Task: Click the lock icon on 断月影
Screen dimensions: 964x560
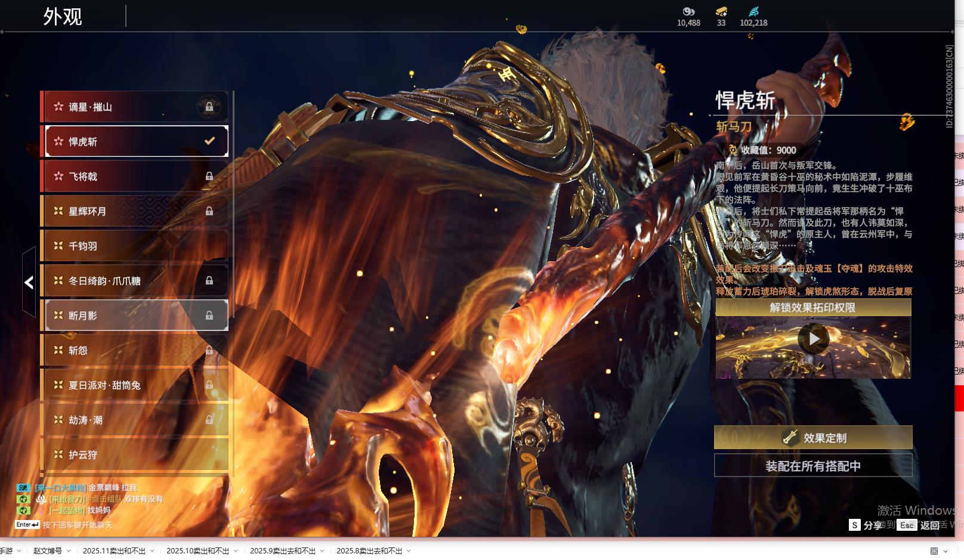Action: (x=209, y=315)
